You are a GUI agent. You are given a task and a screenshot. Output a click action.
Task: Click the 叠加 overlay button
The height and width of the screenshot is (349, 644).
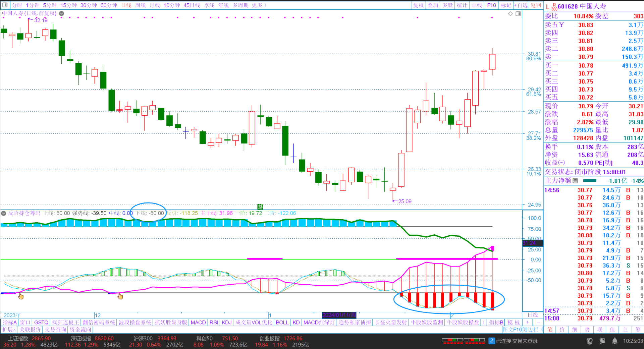point(433,5)
